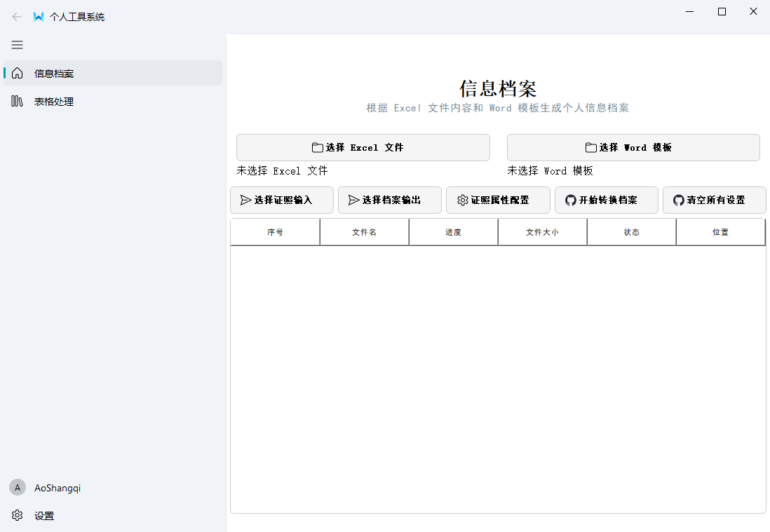Click the gear icon inside 证照属性配置 button
Viewport: 770px width, 532px height.
[x=462, y=200]
